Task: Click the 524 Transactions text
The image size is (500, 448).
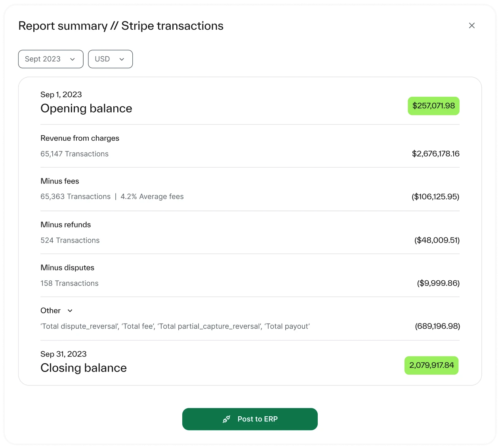Action: [x=70, y=240]
